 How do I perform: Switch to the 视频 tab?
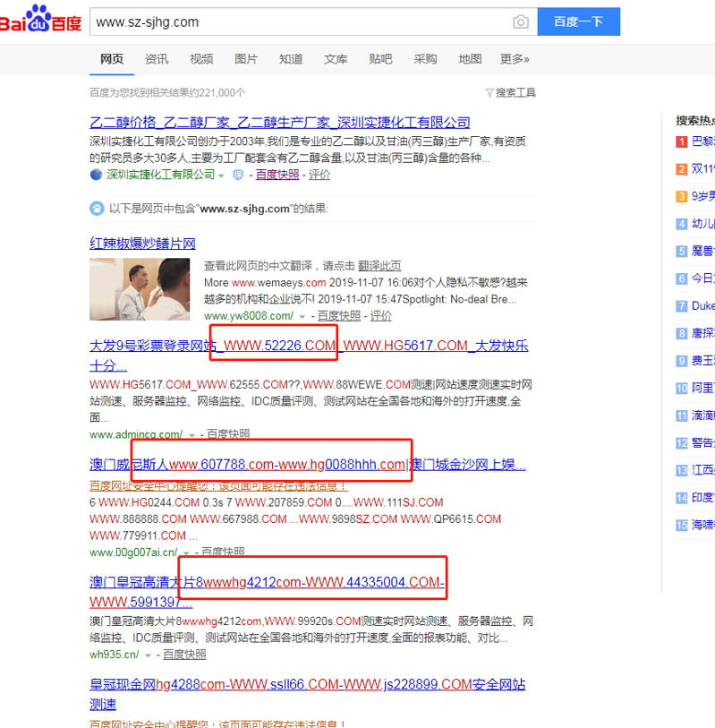point(201,59)
